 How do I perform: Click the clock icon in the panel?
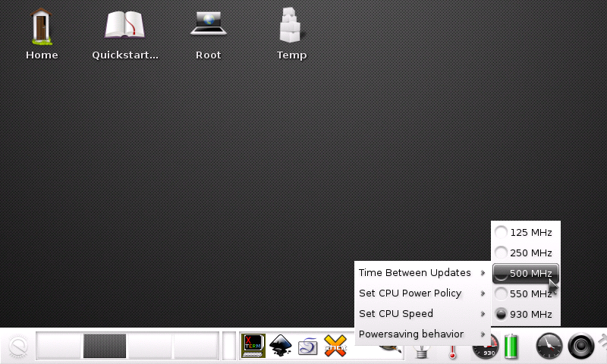[549, 347]
